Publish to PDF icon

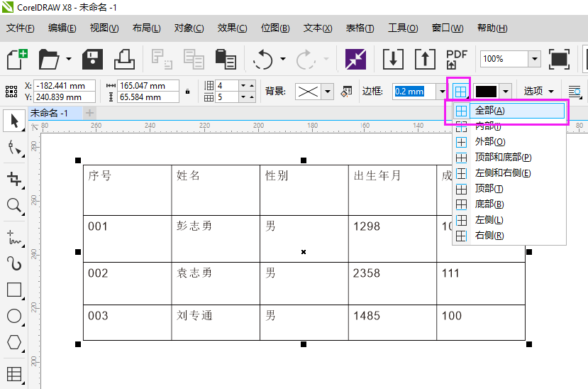pyautogui.click(x=457, y=59)
